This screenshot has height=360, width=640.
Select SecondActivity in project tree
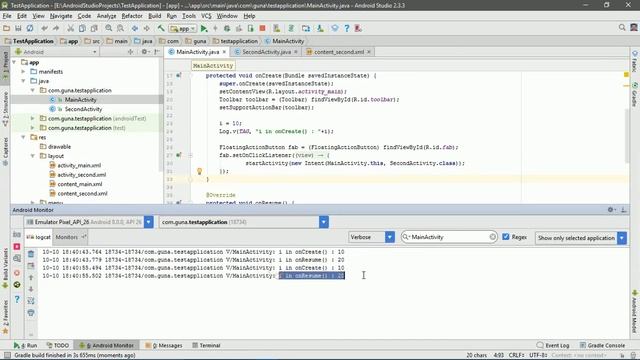83,109
